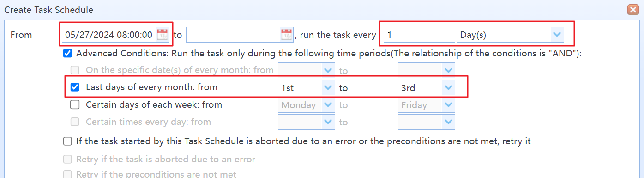Uncheck the Advanced Conditions checkbox
This screenshot has width=644, height=178.
67,53
